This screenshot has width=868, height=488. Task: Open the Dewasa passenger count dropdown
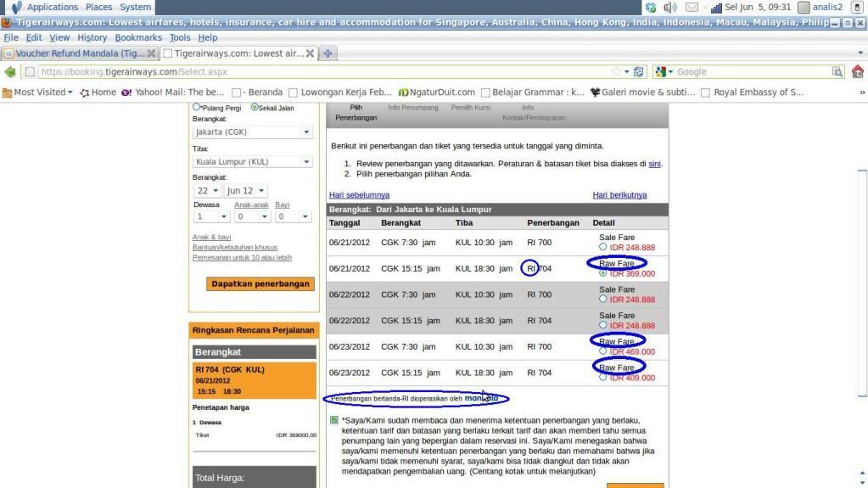(x=211, y=216)
